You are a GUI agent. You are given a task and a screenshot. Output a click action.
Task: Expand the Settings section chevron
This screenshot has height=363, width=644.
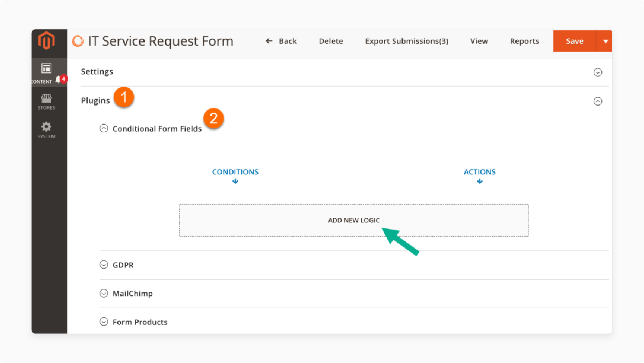point(597,72)
